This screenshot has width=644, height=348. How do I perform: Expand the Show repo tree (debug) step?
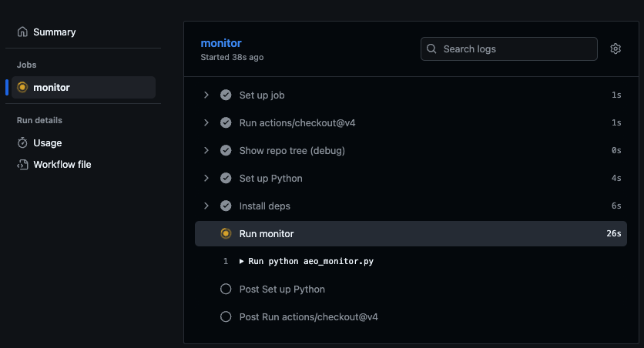(206, 151)
